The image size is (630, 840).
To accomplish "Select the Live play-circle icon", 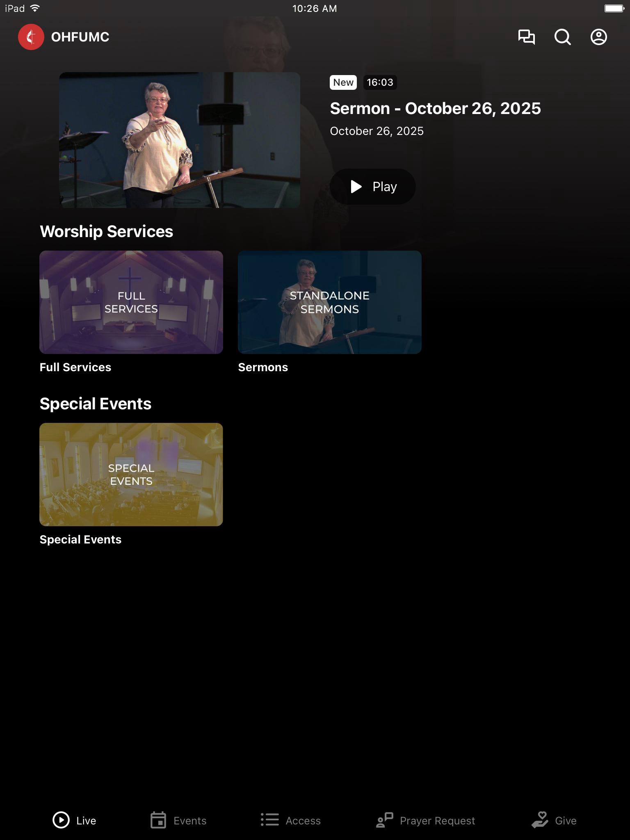I will coord(61,820).
